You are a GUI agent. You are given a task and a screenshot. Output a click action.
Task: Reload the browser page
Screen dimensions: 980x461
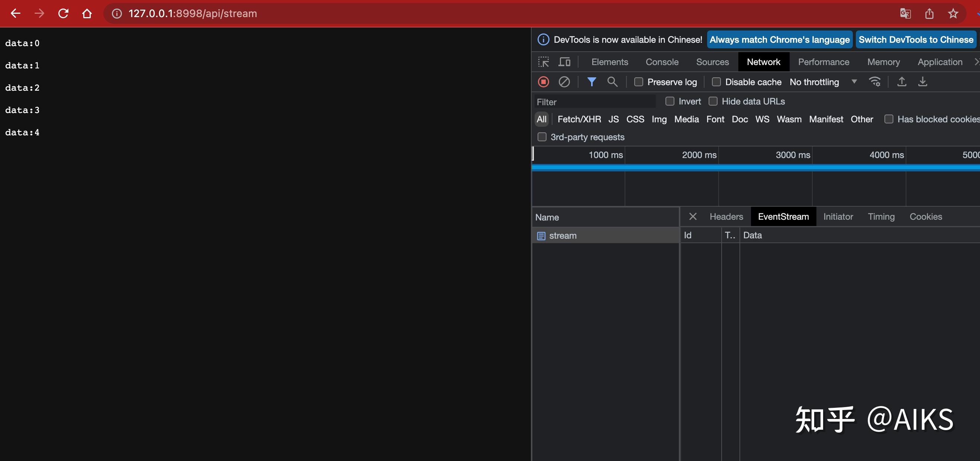pyautogui.click(x=63, y=14)
